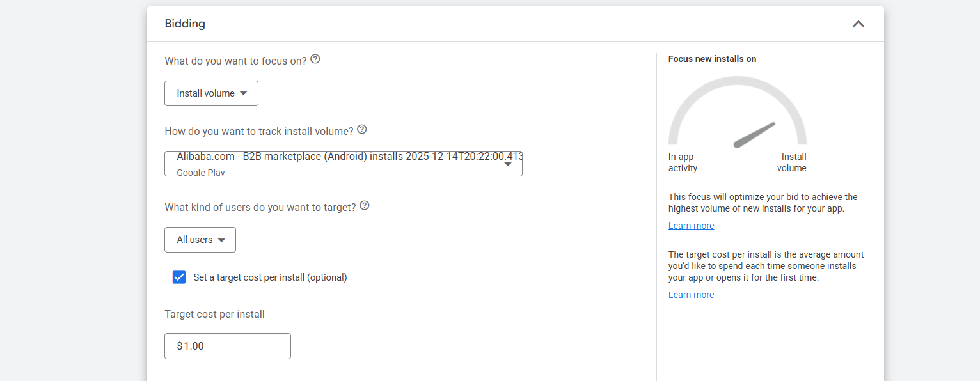Show help for user targeting question
This screenshot has height=381, width=980.
click(365, 206)
